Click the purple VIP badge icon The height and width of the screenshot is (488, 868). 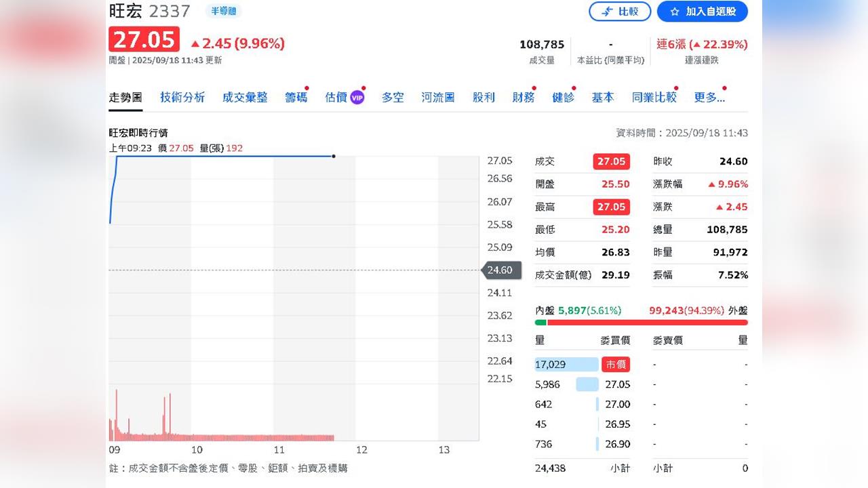click(357, 98)
